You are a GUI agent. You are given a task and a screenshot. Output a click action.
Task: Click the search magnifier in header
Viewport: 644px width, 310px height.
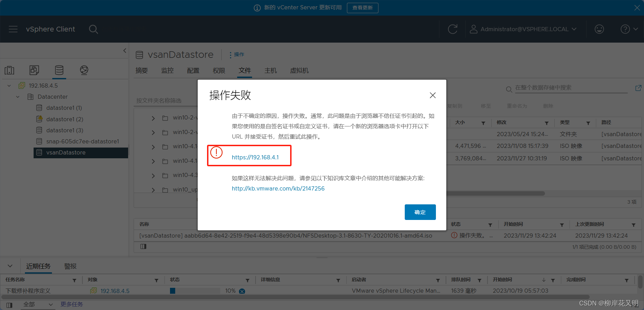[x=93, y=29]
